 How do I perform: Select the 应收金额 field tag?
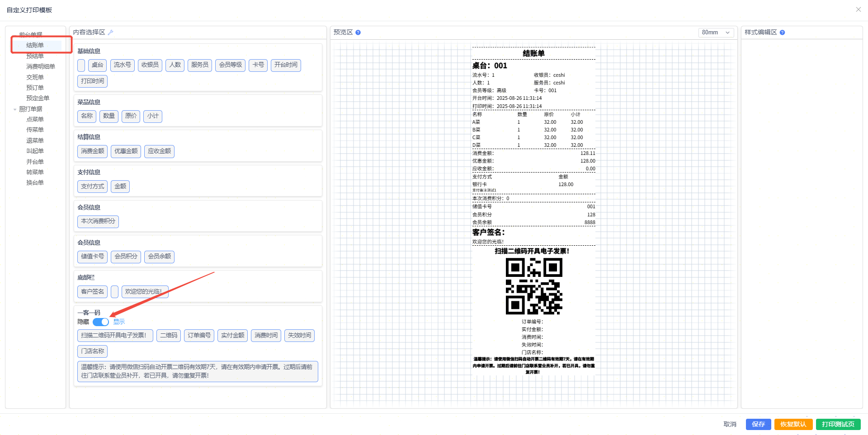coord(159,151)
